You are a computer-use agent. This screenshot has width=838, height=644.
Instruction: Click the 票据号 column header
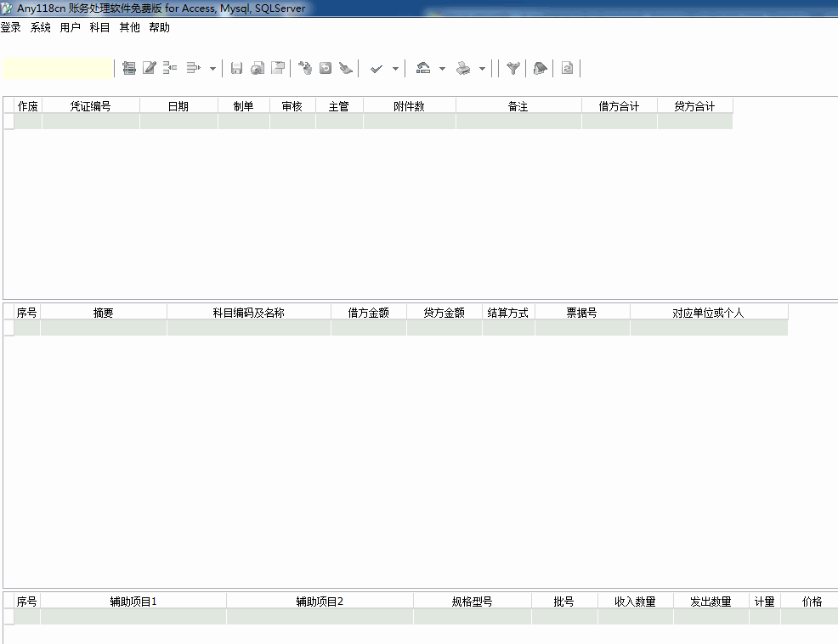point(582,312)
